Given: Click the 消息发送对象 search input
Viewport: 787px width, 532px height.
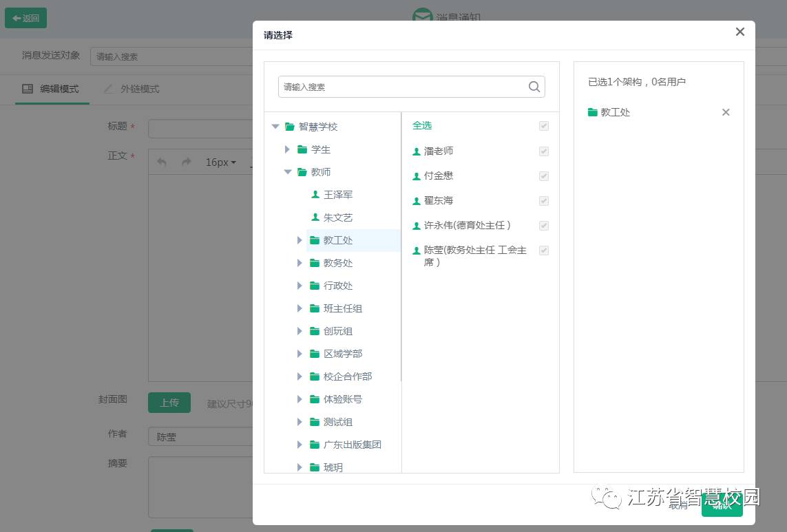Looking at the screenshot, I should pos(171,56).
